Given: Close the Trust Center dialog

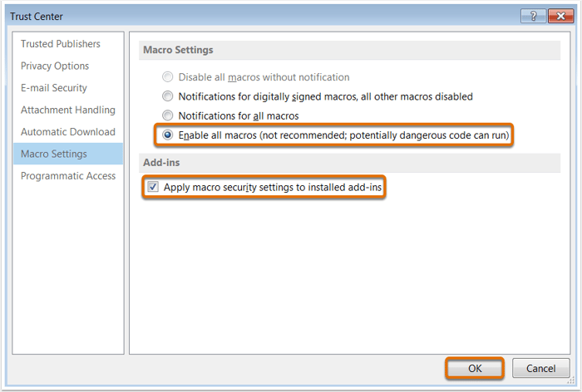Looking at the screenshot, I should tap(561, 16).
